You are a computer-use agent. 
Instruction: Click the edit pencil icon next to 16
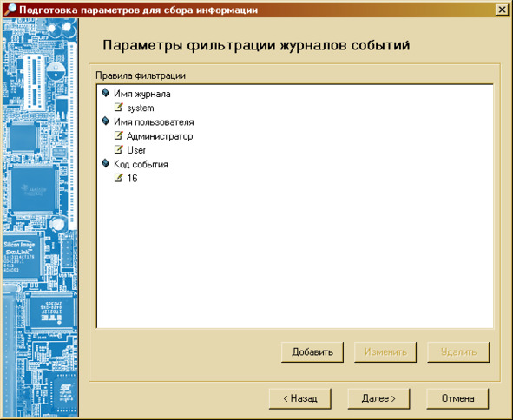[x=119, y=177]
